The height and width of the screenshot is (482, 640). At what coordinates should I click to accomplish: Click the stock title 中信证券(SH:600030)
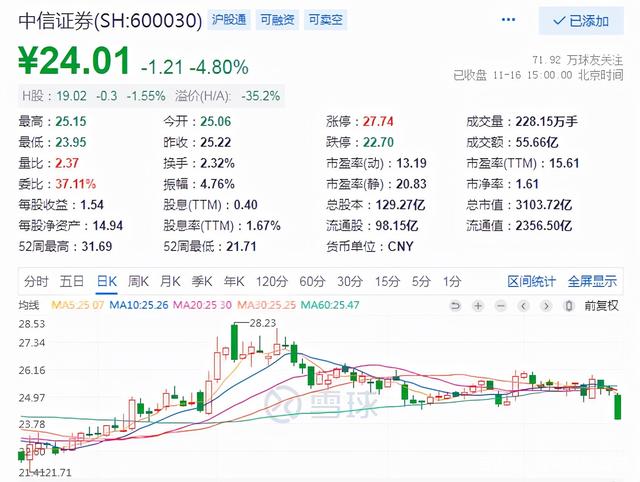(110, 20)
